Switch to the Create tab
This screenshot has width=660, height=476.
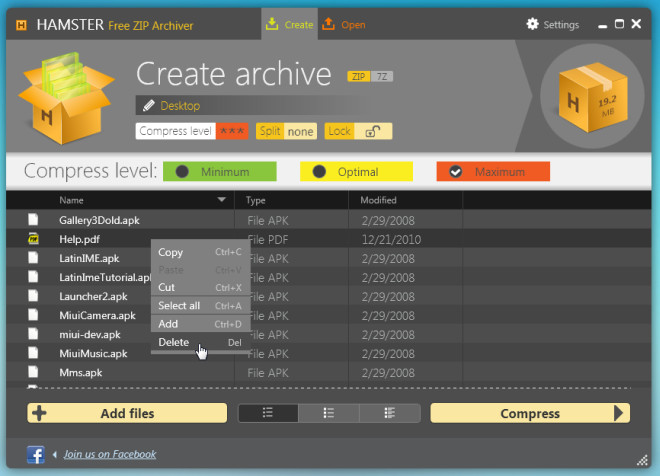[x=290, y=24]
